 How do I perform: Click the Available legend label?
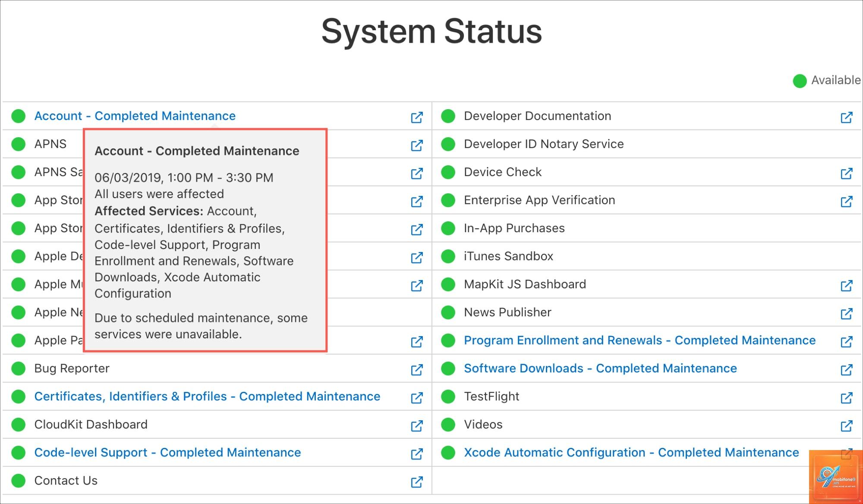pos(836,80)
